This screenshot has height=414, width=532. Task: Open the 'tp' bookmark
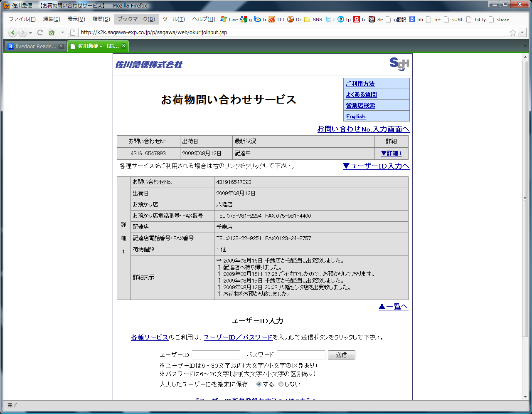345,19
